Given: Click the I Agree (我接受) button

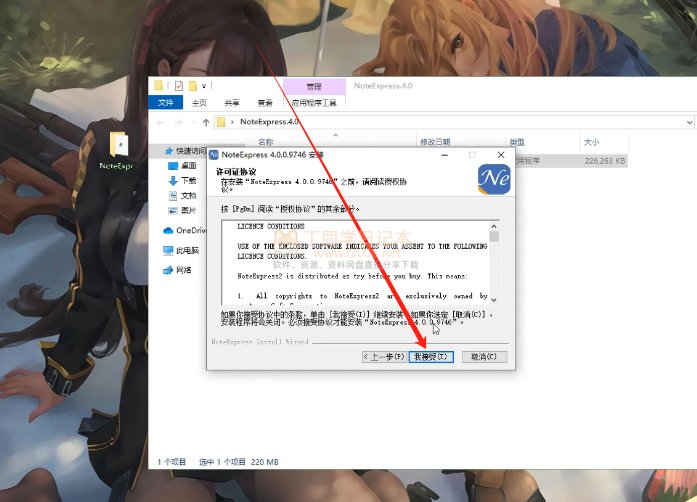Looking at the screenshot, I should [432, 357].
